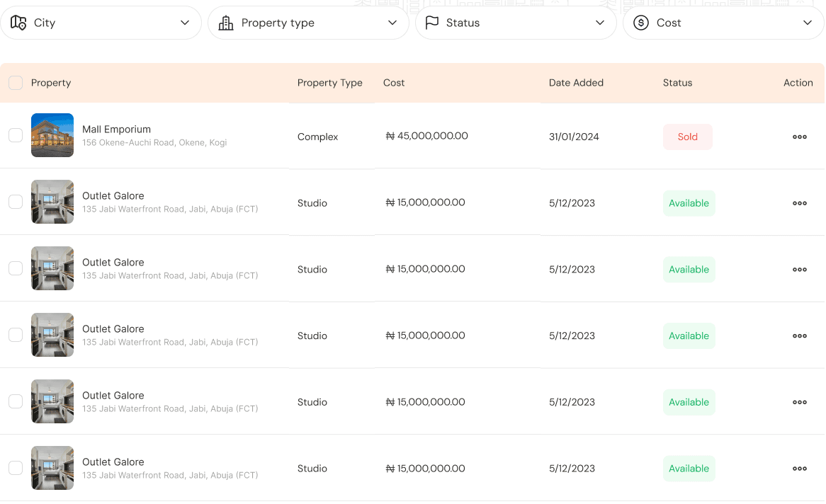Click the ₦ 45,000,000.00 cost cell
The image size is (826, 504).
tap(426, 136)
